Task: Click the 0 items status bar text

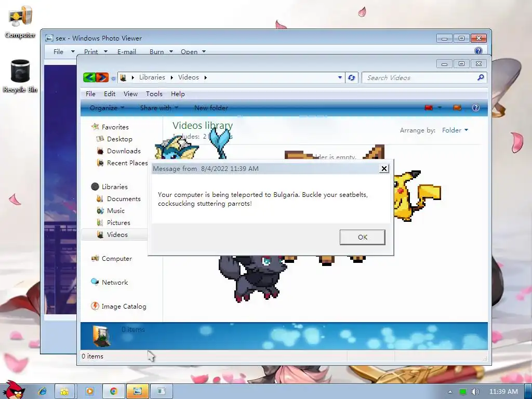Action: pyautogui.click(x=92, y=356)
